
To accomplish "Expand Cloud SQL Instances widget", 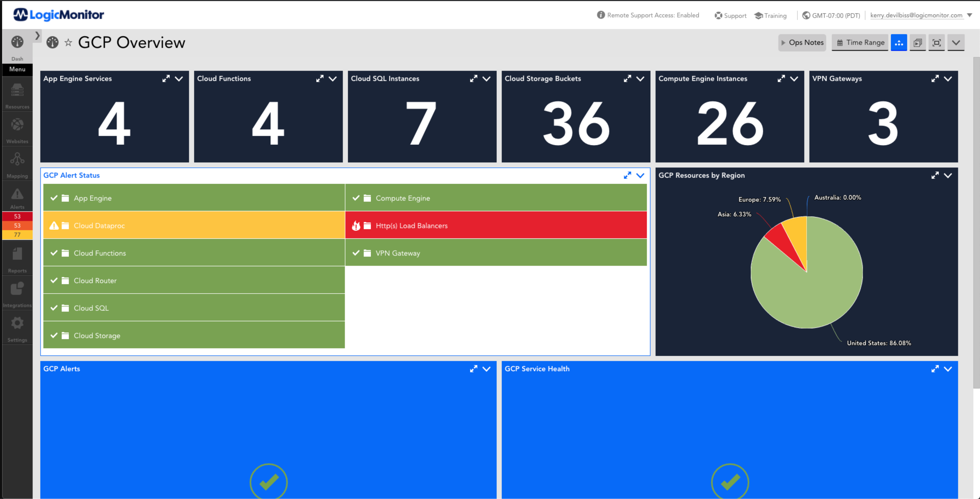I will pyautogui.click(x=473, y=78).
